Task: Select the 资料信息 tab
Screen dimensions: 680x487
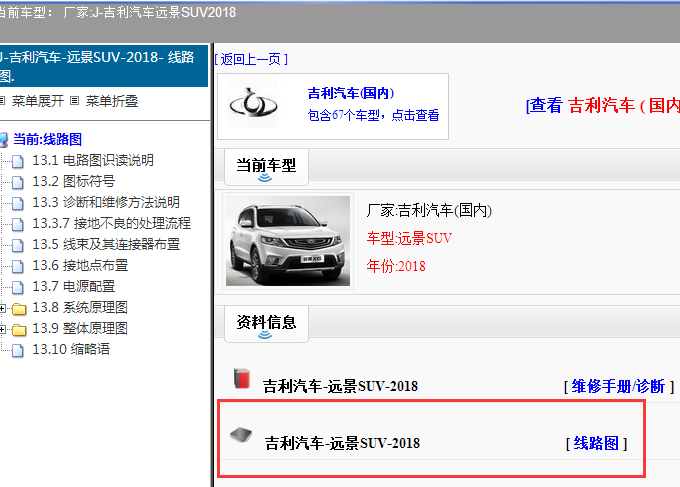Action: click(x=266, y=324)
